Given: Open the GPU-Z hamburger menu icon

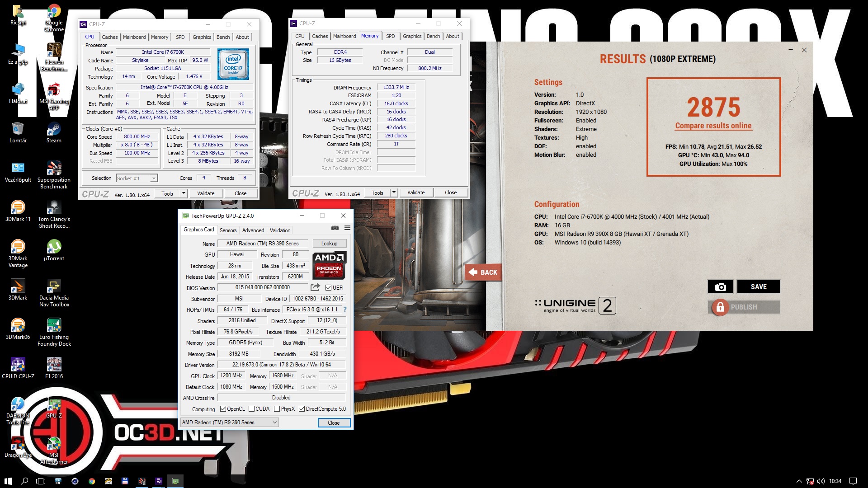Looking at the screenshot, I should click(347, 228).
